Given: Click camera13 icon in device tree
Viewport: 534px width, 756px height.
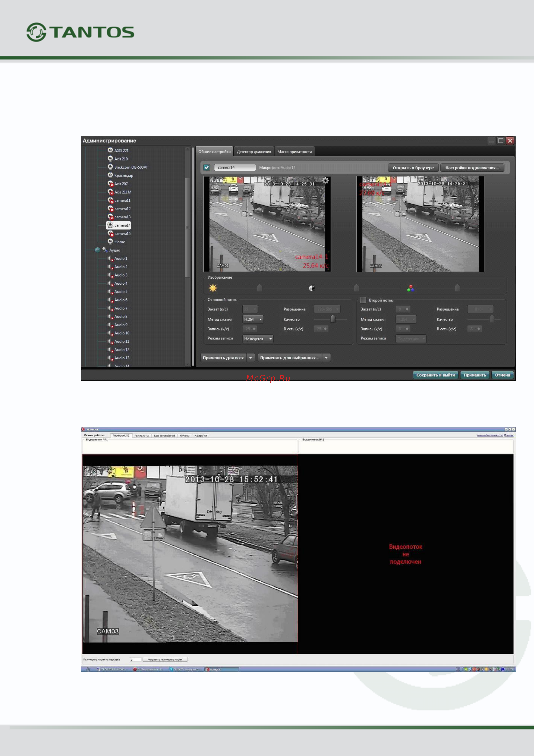Looking at the screenshot, I should pyautogui.click(x=111, y=217).
